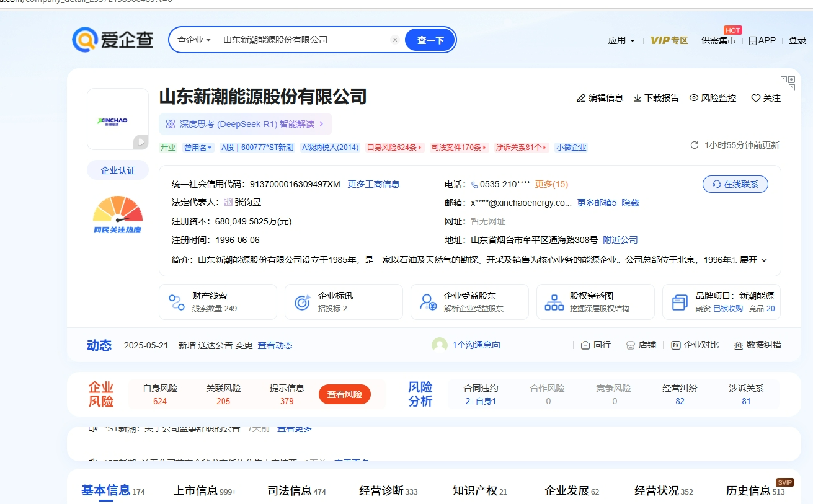Click the A股 600777*ST新潮 tag

pyautogui.click(x=257, y=148)
